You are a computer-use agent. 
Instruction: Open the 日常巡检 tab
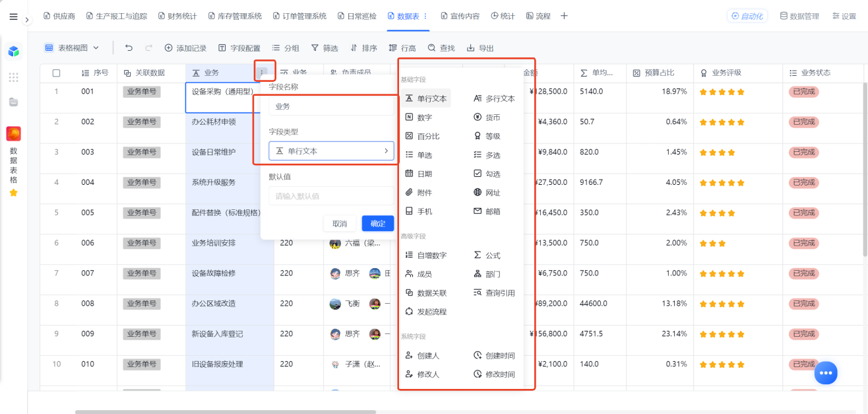coord(357,16)
